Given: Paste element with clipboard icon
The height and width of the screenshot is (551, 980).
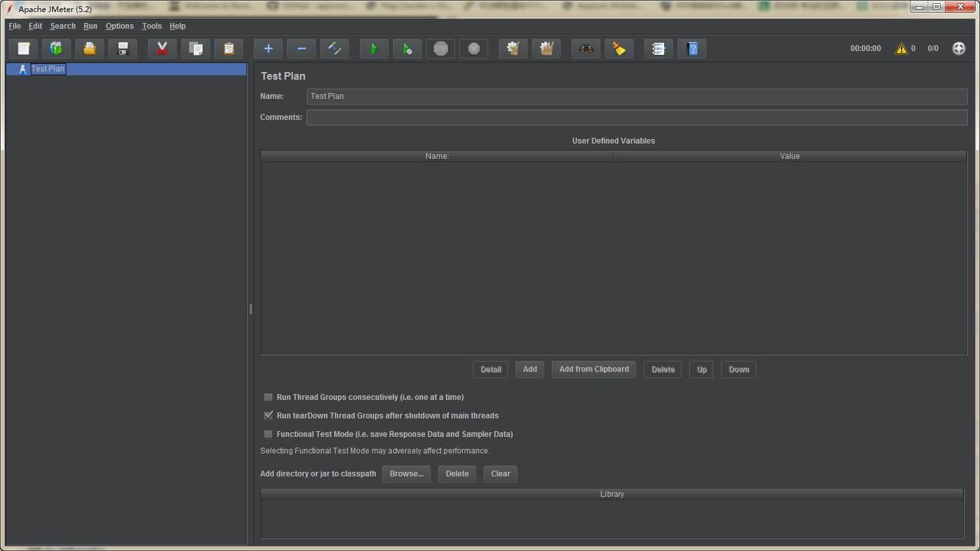Looking at the screenshot, I should 229,48.
